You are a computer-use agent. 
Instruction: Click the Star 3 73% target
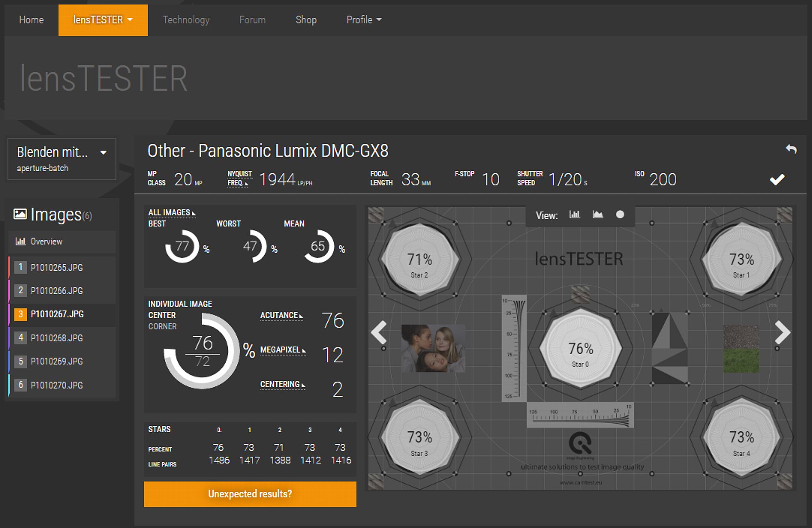click(419, 437)
